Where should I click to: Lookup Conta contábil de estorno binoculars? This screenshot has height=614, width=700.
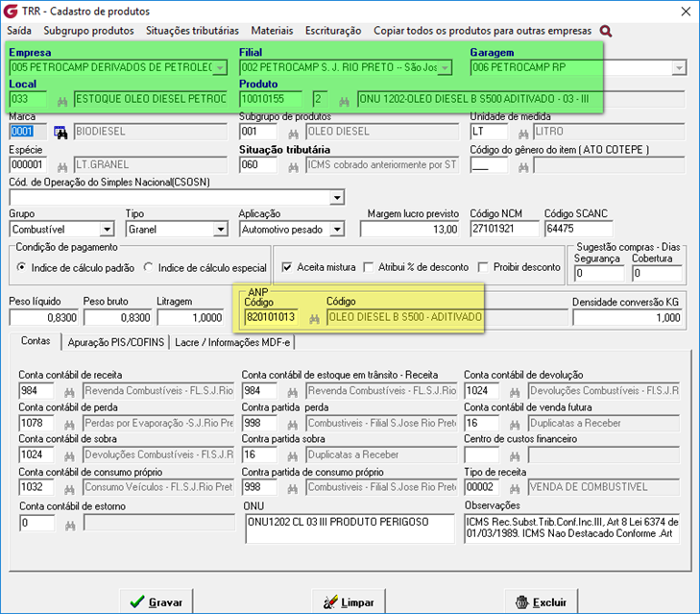70,526
